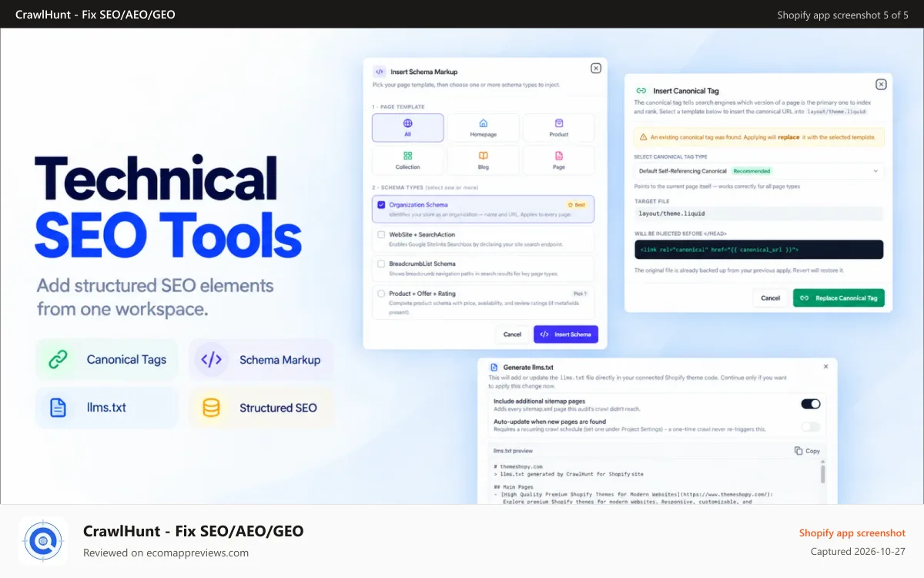Click the code icon beside Insert Schema Markup title

(380, 72)
